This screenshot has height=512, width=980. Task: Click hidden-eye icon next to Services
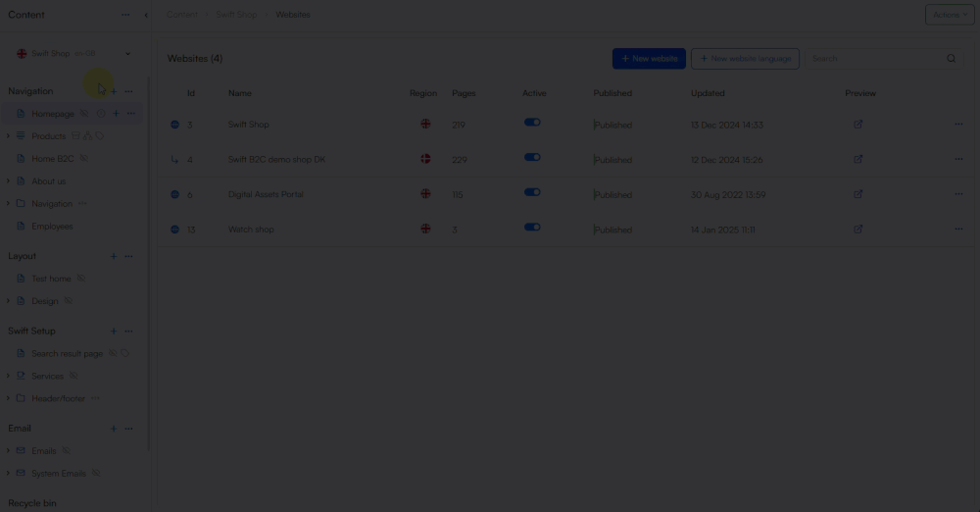(73, 377)
